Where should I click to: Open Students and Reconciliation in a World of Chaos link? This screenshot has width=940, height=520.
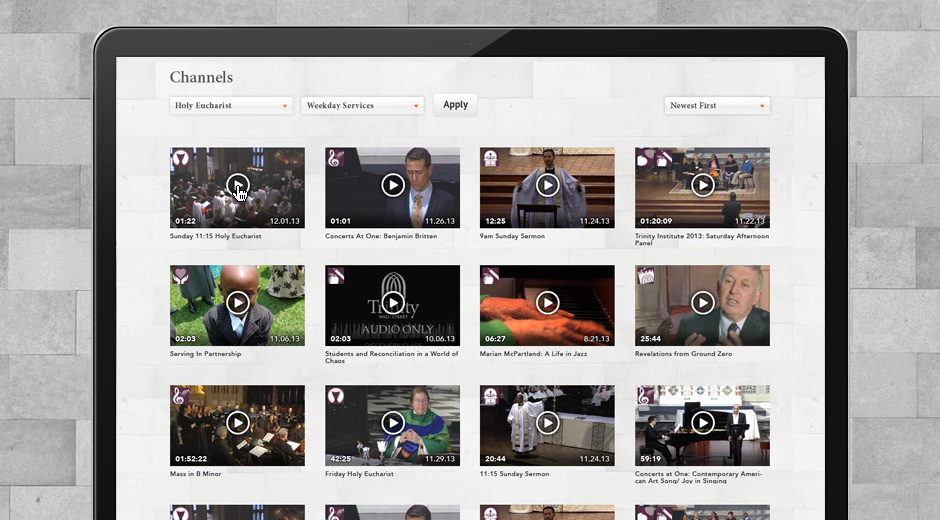pos(391,357)
